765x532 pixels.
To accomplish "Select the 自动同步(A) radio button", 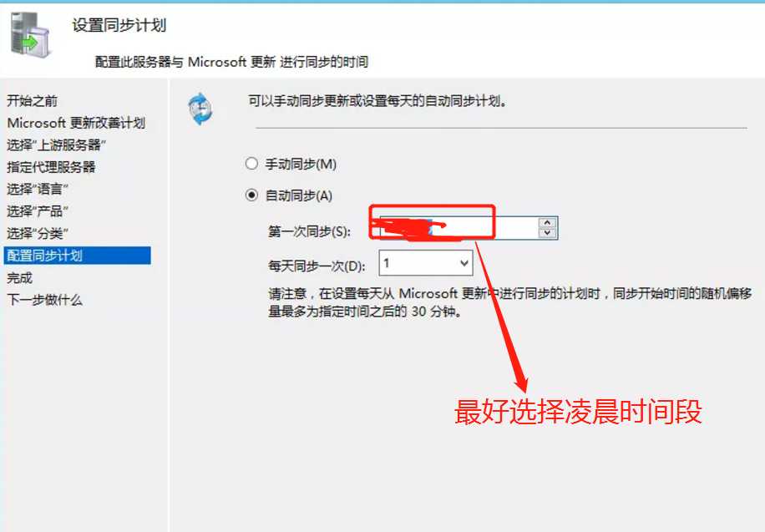I will 251,195.
